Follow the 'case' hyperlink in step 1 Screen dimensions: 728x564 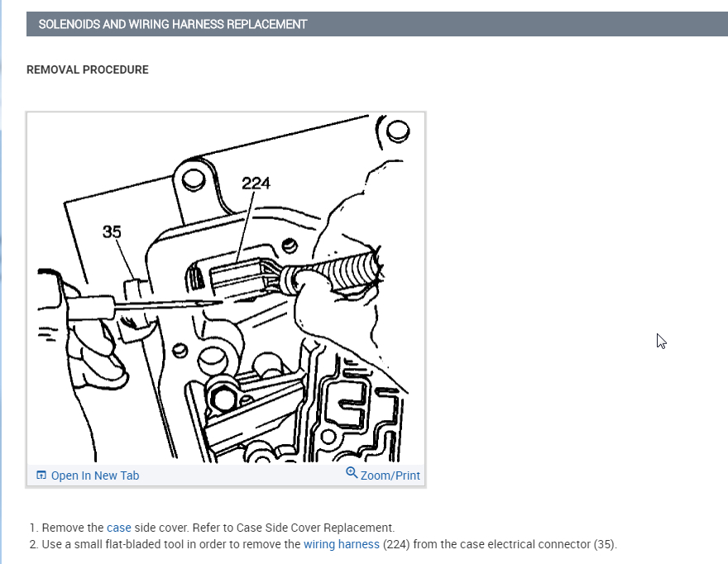119,528
